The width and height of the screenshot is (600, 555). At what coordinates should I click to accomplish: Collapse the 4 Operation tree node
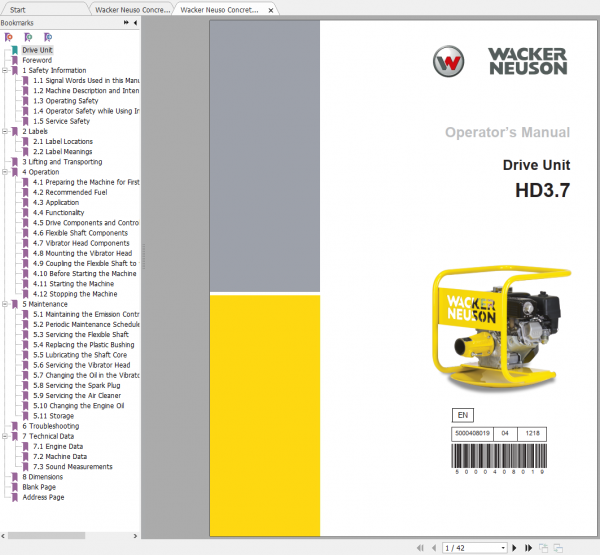(x=5, y=172)
